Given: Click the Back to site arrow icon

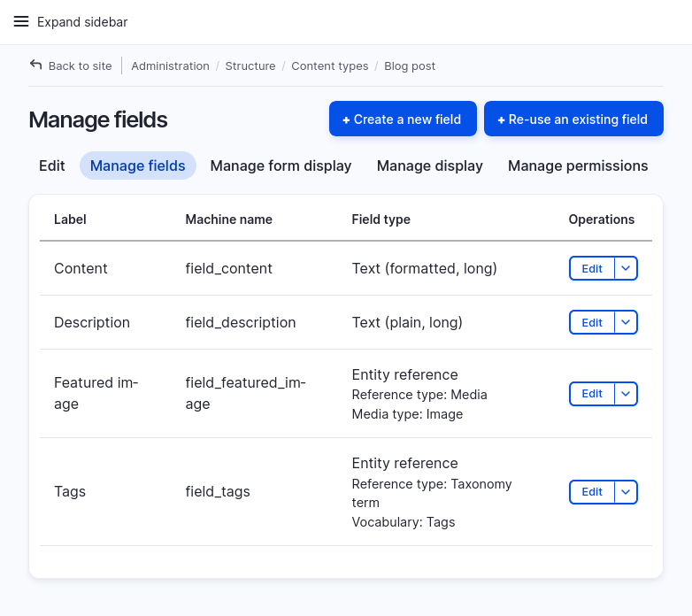Looking at the screenshot, I should point(35,65).
